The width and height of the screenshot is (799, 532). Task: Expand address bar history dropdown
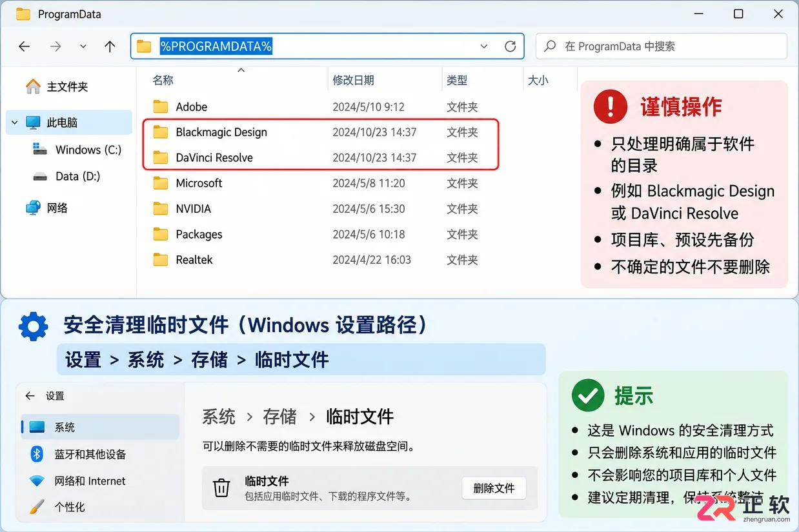coord(484,46)
